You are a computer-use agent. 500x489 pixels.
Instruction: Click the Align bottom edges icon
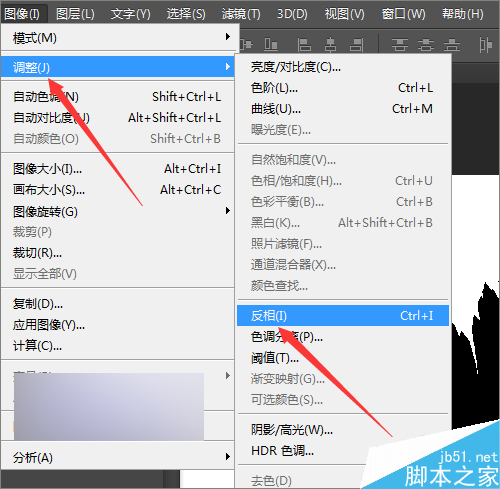tap(271, 45)
